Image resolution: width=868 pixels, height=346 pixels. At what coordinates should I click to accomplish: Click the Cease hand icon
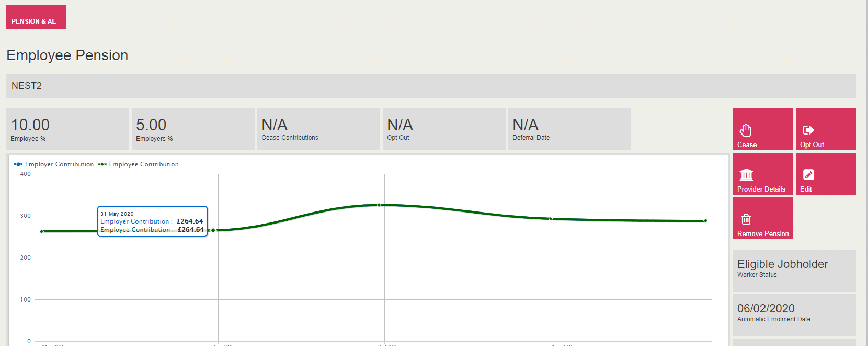746,130
